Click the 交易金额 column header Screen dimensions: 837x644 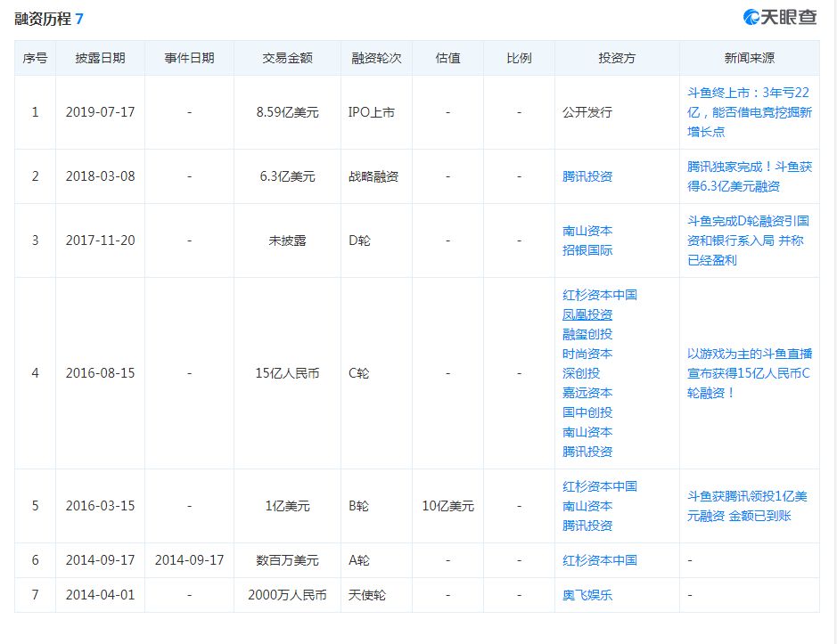click(287, 58)
